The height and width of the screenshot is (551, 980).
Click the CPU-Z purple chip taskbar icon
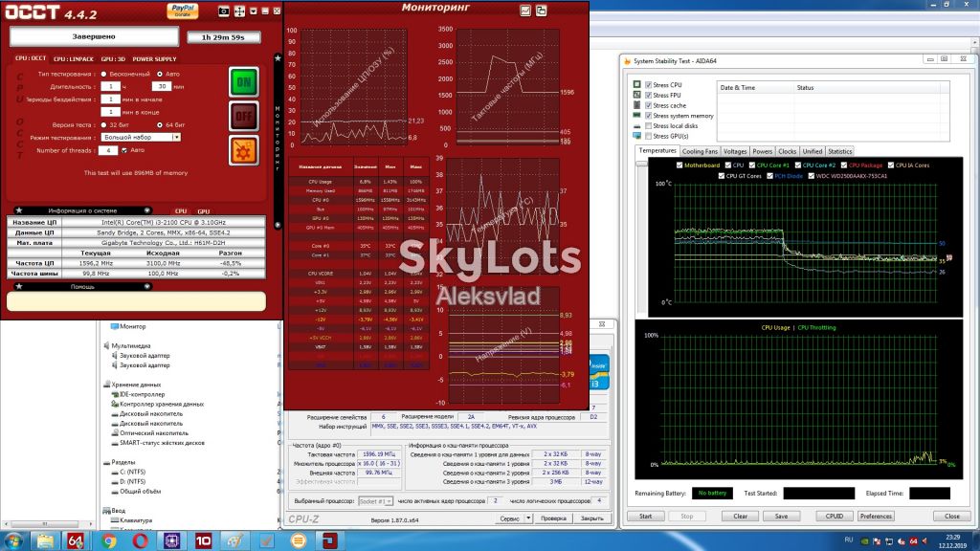coord(172,540)
